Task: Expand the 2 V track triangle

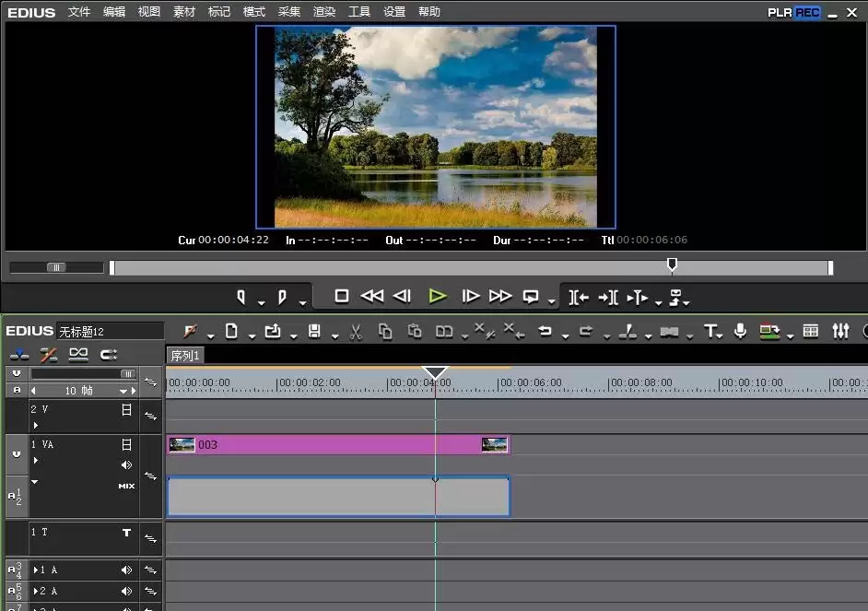Action: pos(35,425)
